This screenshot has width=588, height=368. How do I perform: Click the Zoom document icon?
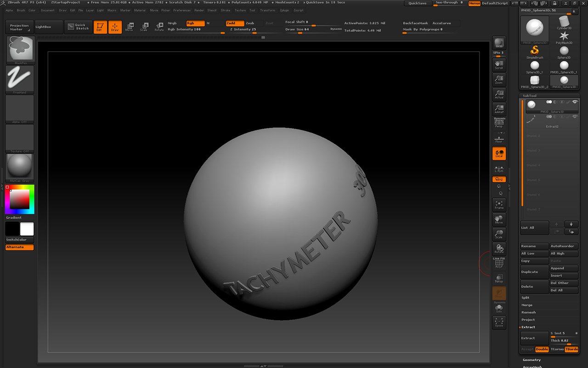pos(499,79)
